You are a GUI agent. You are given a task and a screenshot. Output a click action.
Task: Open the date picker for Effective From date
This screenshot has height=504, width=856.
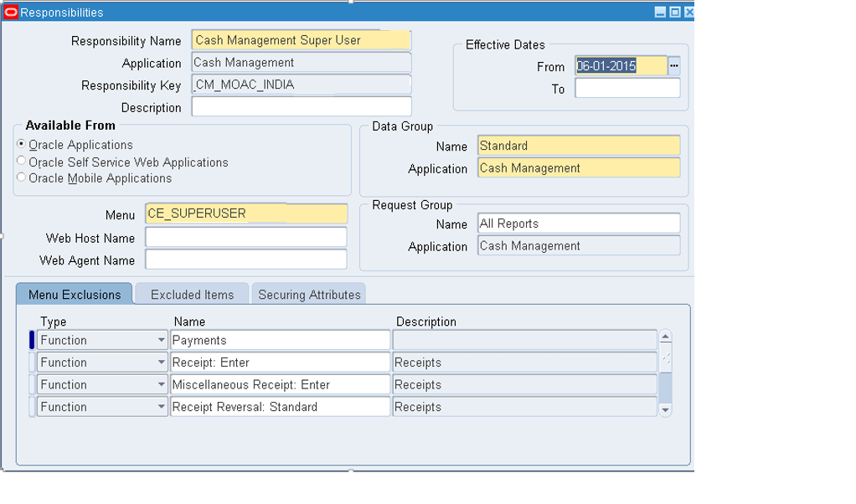point(677,64)
